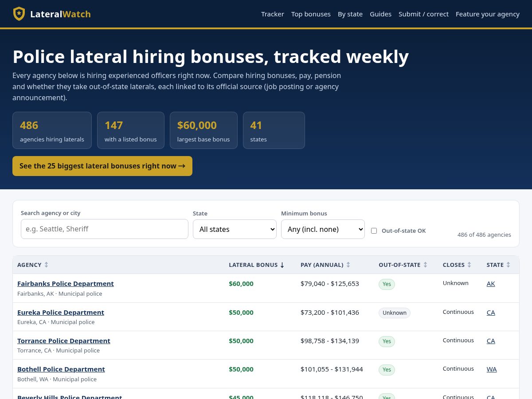This screenshot has width=532, height=399.
Task: Click WA state link in Bothell row
Action: coord(492,369)
